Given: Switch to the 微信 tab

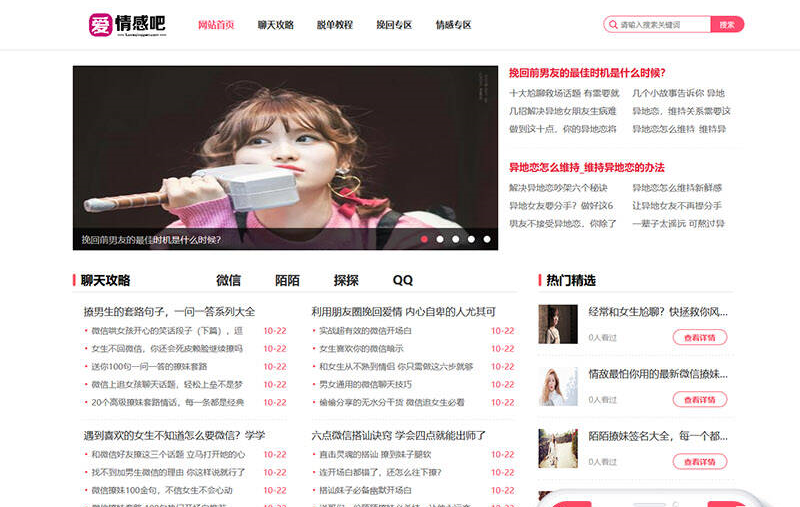Looking at the screenshot, I should point(228,280).
